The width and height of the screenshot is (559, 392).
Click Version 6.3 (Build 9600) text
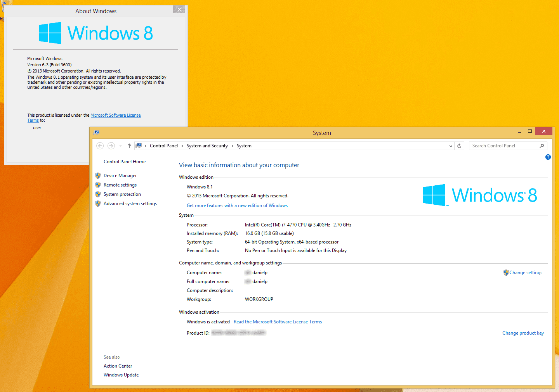(x=49, y=65)
